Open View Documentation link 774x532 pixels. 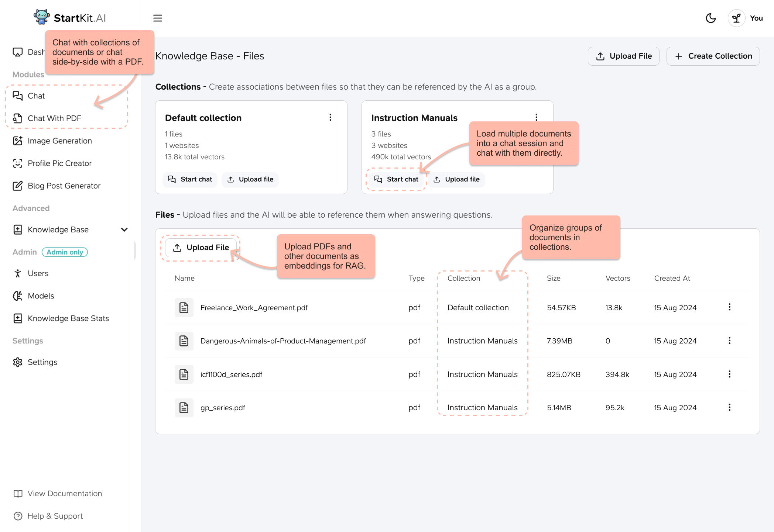point(65,494)
